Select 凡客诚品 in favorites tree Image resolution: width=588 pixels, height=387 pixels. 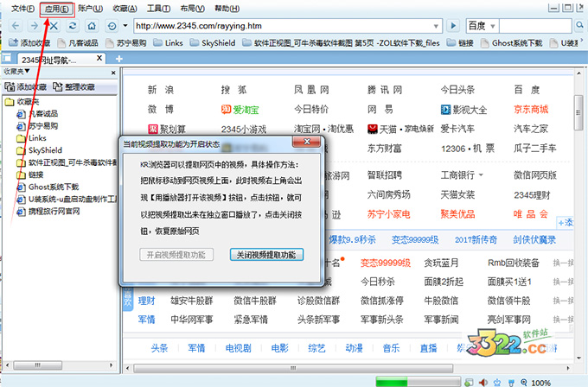[x=37, y=114]
